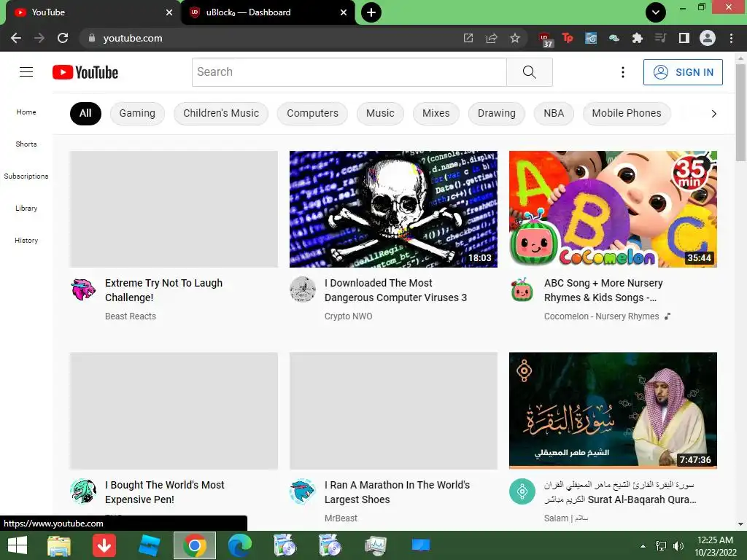The width and height of the screenshot is (747, 560).
Task: Click the SIGN IN button
Action: [683, 72]
